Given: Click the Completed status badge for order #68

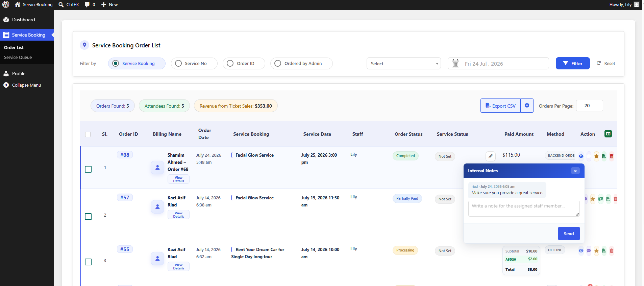Looking at the screenshot, I should click(x=405, y=156).
